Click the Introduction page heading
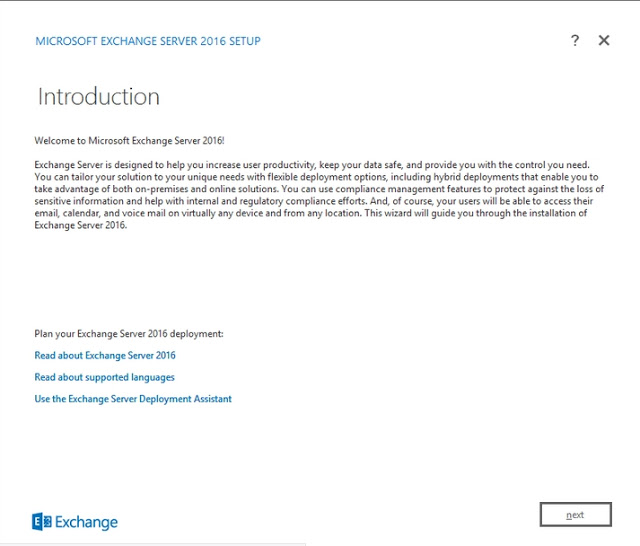The width and height of the screenshot is (640, 546). [x=98, y=97]
